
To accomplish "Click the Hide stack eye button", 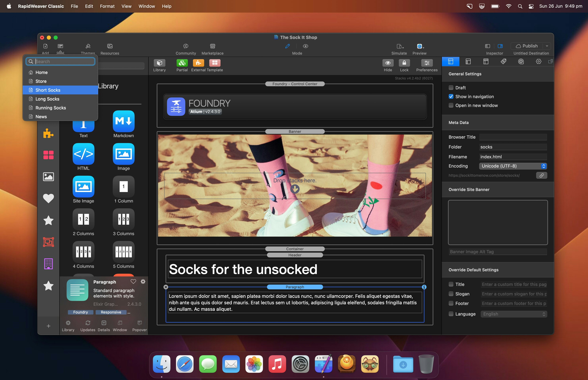I will coord(388,63).
